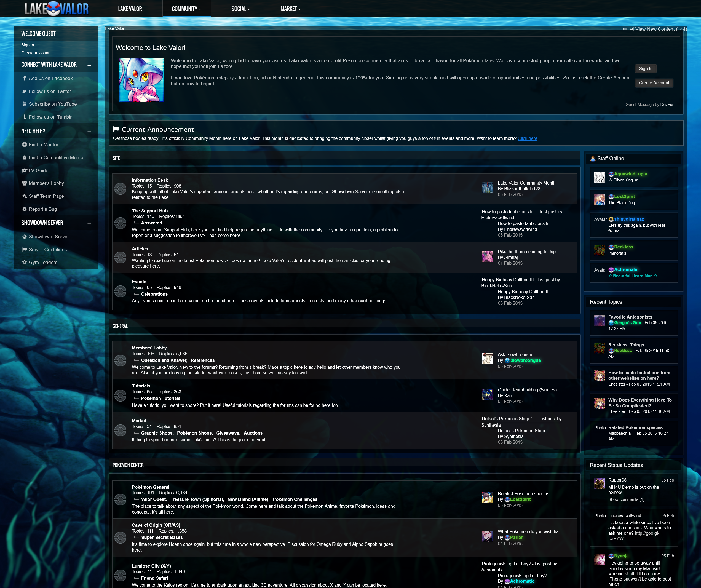The width and height of the screenshot is (701, 588).
Task: Toggle sidebar with the arrow beside View New Content
Action: pos(625,29)
